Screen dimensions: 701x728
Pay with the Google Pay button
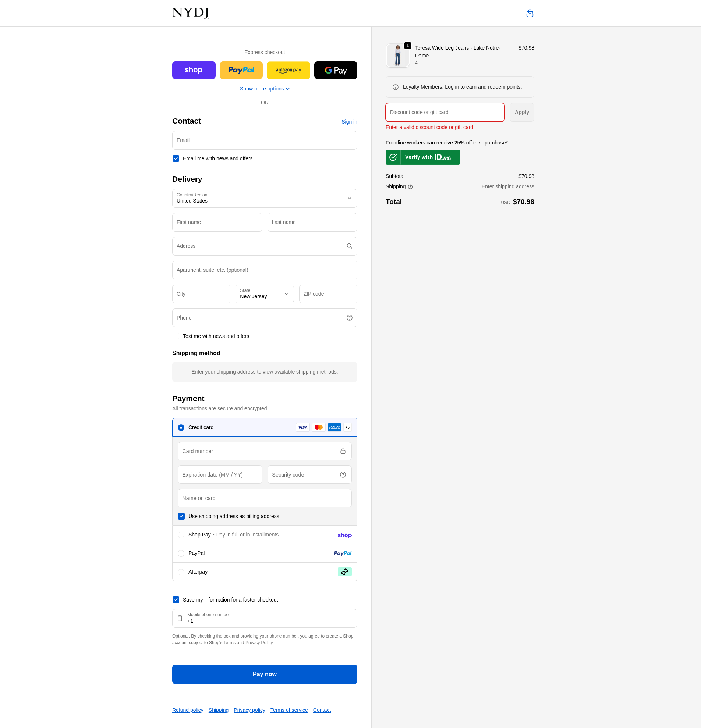coord(335,70)
